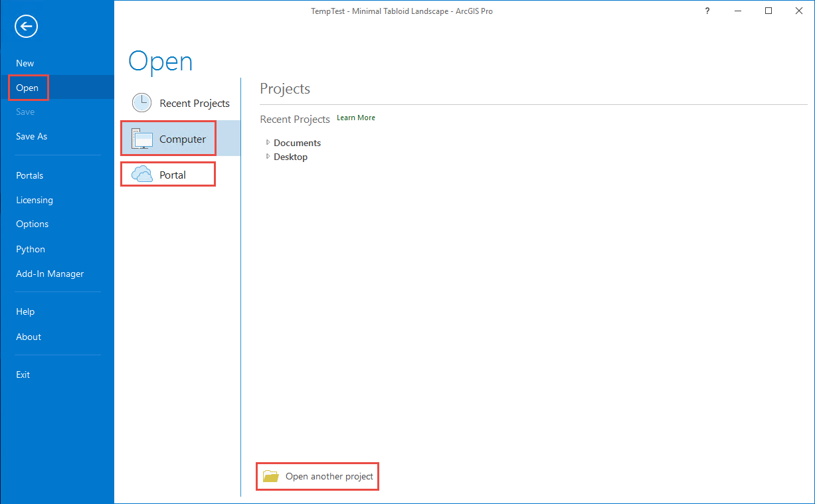The height and width of the screenshot is (504, 815).
Task: Maximize the ArcGIS Pro window
Action: (769, 11)
